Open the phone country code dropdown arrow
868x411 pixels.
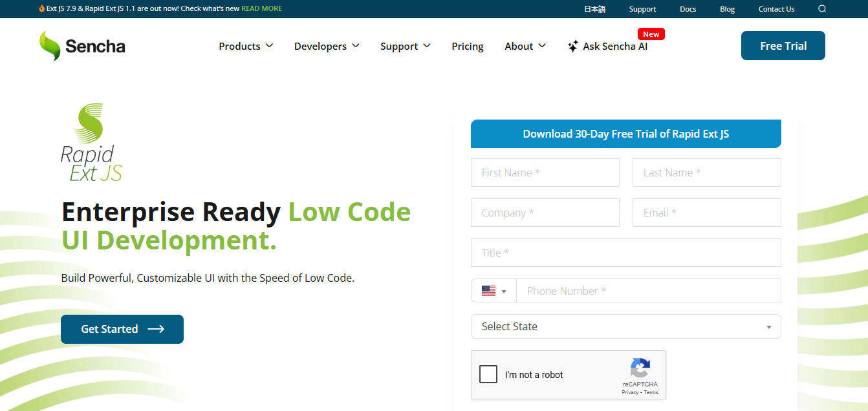click(504, 291)
